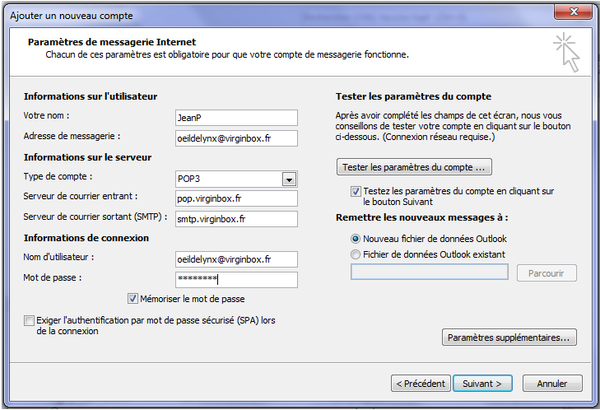Edit the SMTP outgoing server field

[x=234, y=218]
